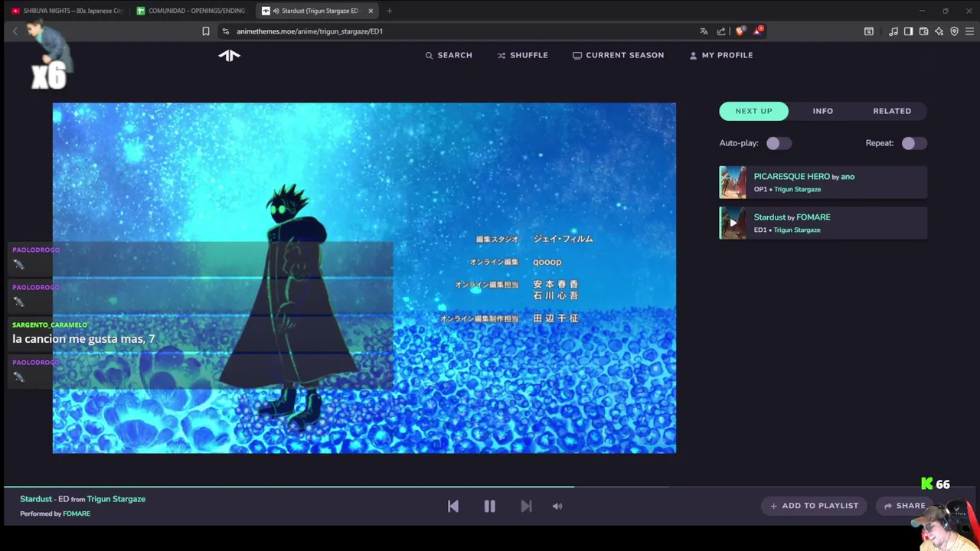Click the Share button
The height and width of the screenshot is (551, 980).
pos(904,506)
